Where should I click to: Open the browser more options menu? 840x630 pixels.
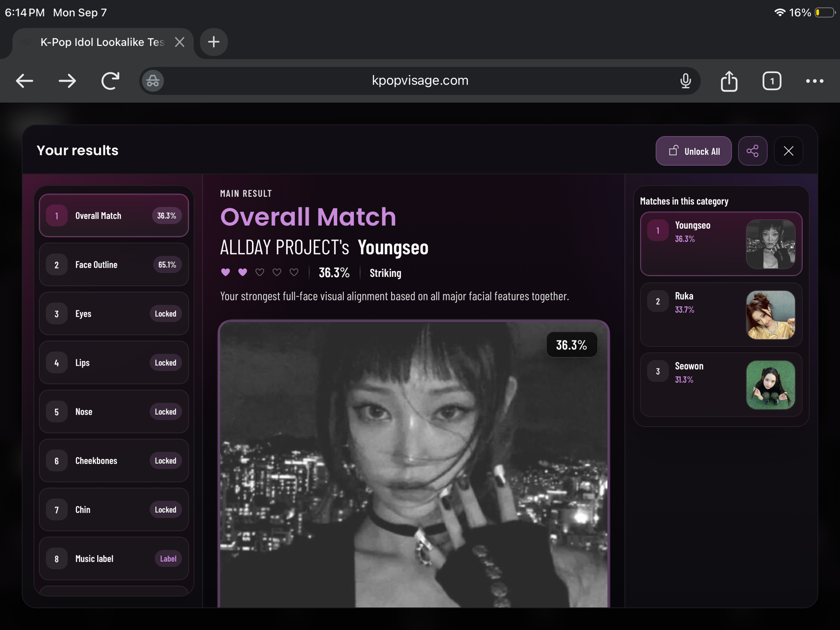coord(815,81)
